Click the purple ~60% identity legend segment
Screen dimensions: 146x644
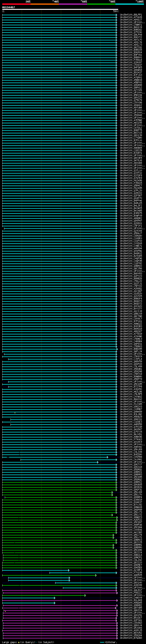[73, 4]
